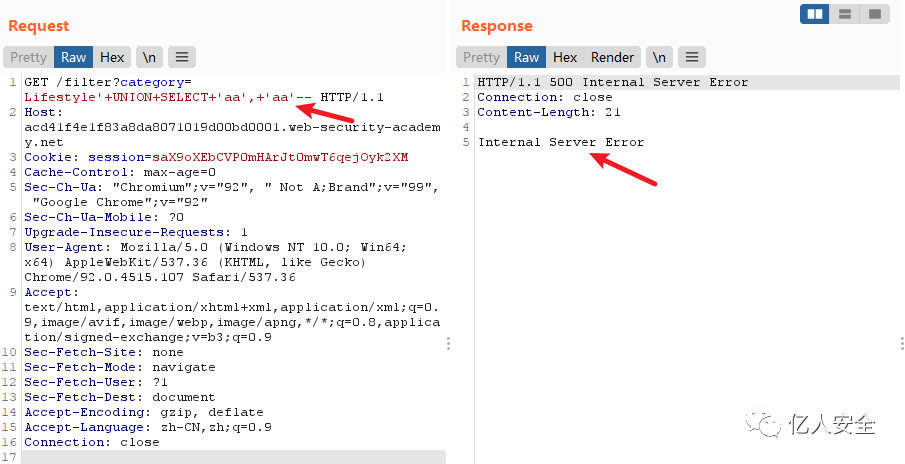Click the Accept-Language: zh-CN header
The height and width of the screenshot is (464, 905).
point(148,427)
